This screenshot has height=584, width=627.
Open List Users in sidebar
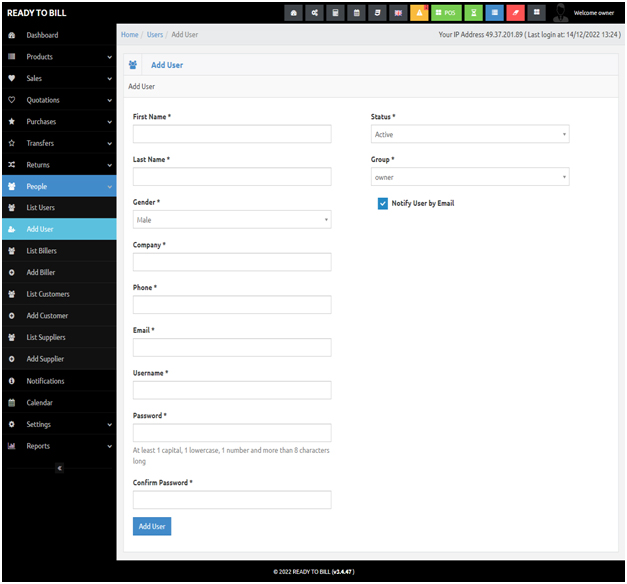[x=59, y=208]
